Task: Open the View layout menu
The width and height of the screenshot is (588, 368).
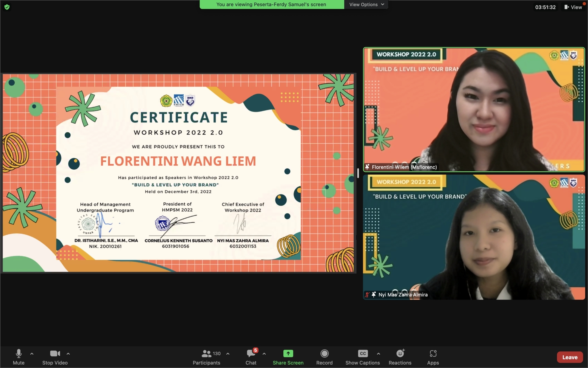Action: 573,7
